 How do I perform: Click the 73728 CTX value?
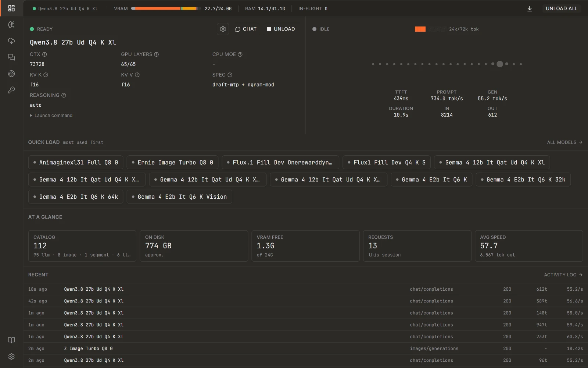37,64
